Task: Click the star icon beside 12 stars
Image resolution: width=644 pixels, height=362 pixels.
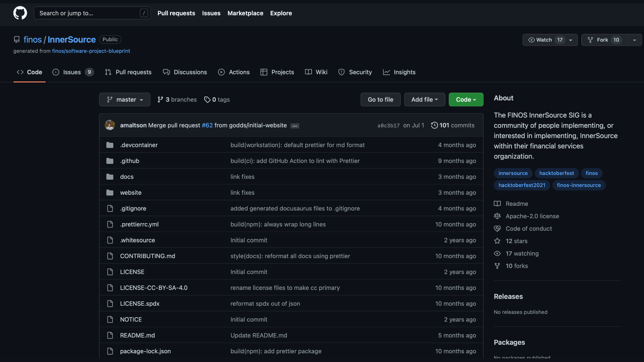Action: point(497,241)
